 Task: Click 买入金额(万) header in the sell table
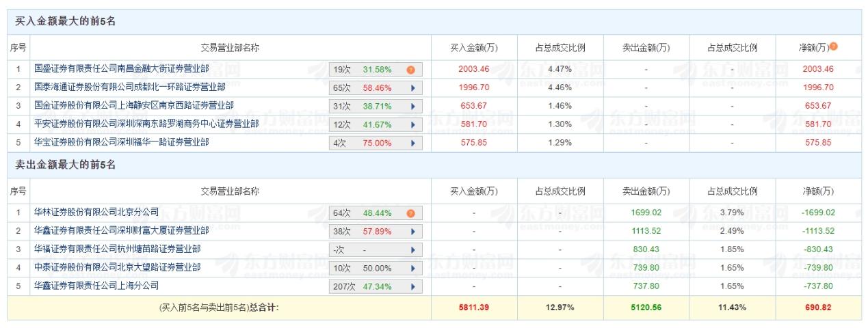click(473, 191)
